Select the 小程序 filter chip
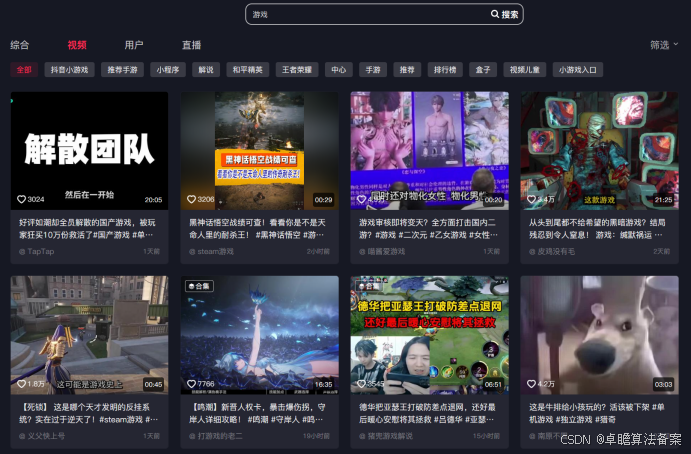This screenshot has height=454, width=691. click(x=168, y=70)
